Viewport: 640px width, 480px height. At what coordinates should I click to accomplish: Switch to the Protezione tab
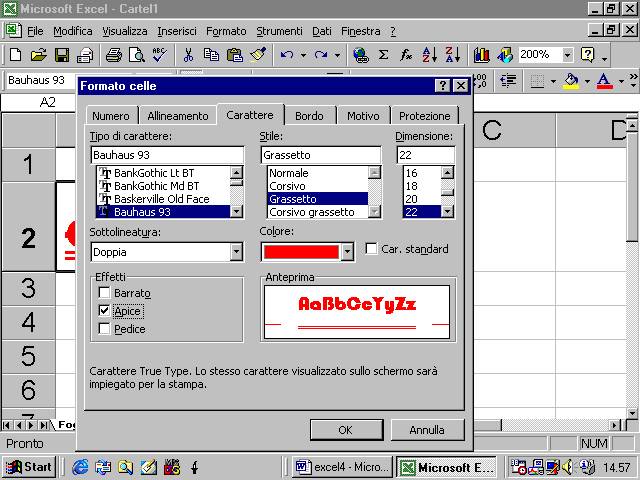coord(424,116)
